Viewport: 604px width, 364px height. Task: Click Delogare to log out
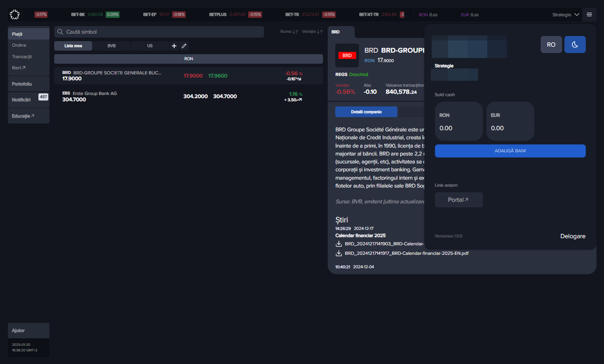(x=573, y=236)
